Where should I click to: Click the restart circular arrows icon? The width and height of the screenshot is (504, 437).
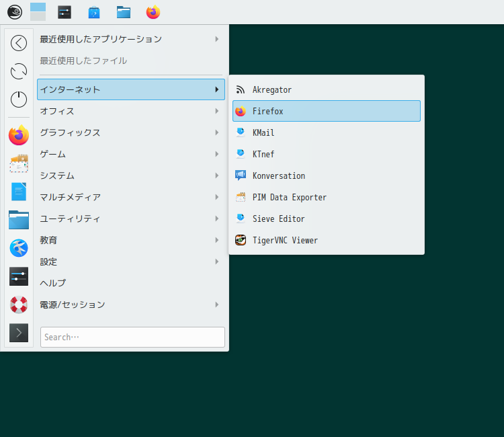coord(19,71)
